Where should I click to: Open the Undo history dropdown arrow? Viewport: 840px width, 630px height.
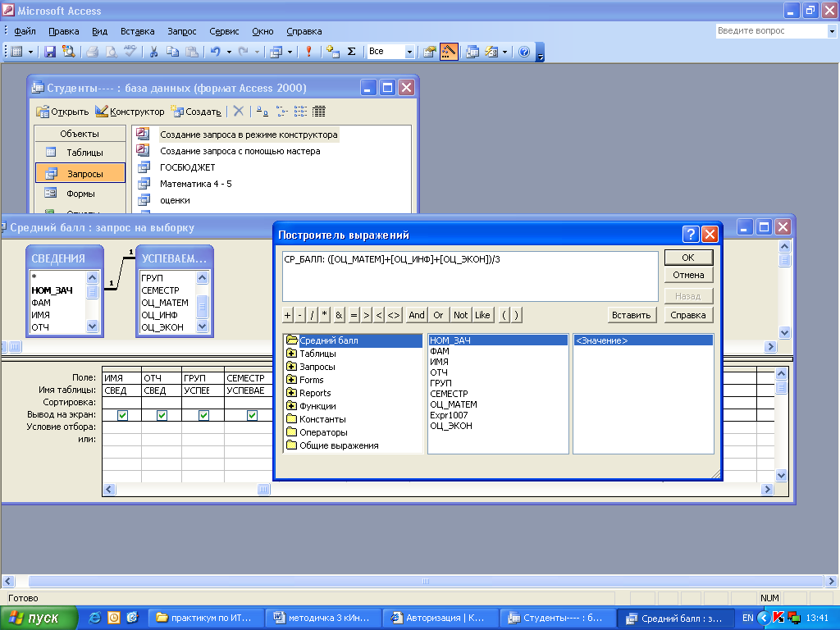coord(229,52)
